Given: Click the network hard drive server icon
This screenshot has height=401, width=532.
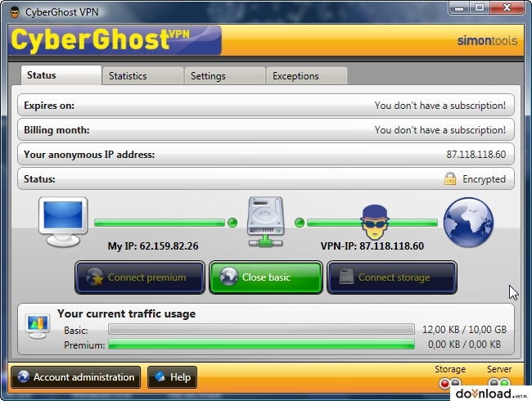Looking at the screenshot, I should [x=266, y=222].
